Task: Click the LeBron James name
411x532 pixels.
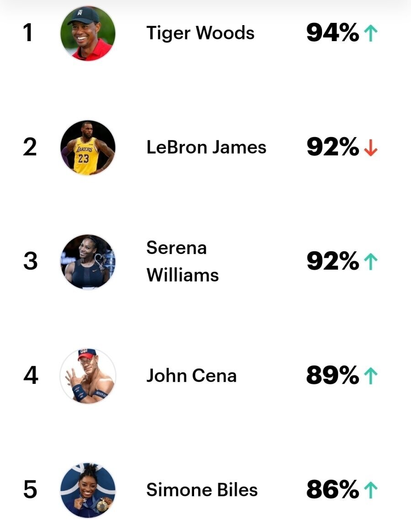Action: click(x=206, y=148)
